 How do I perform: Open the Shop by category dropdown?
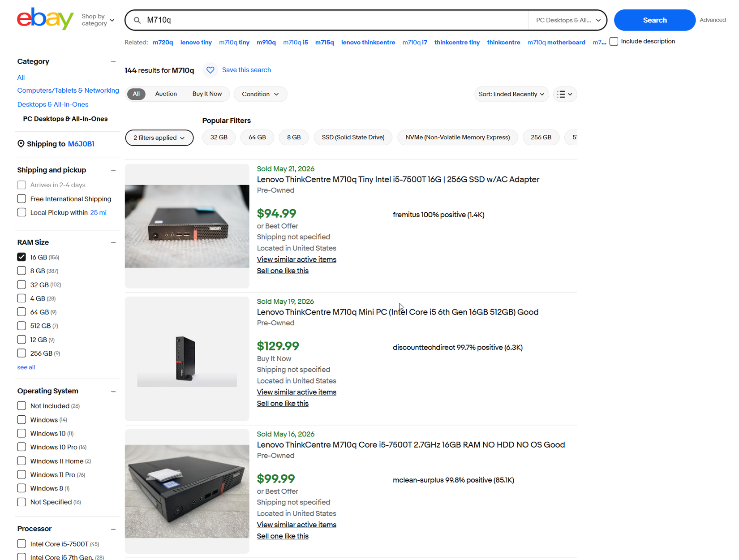98,20
